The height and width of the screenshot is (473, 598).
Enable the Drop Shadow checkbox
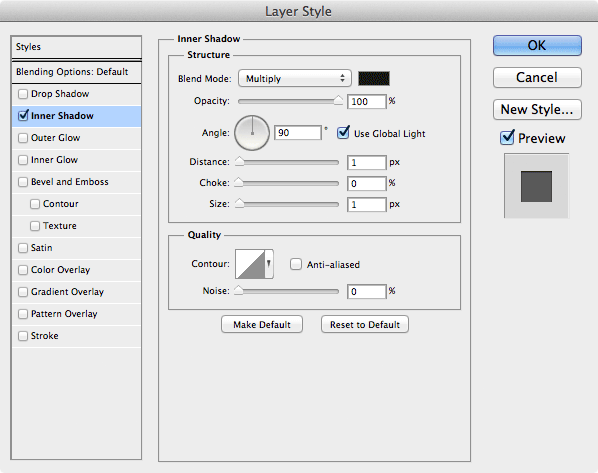[23, 94]
